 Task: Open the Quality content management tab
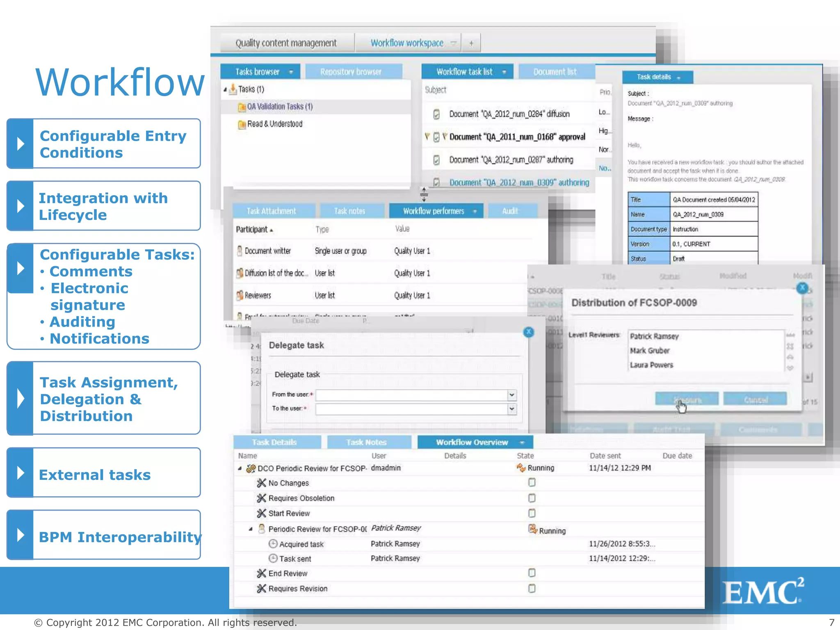(286, 43)
